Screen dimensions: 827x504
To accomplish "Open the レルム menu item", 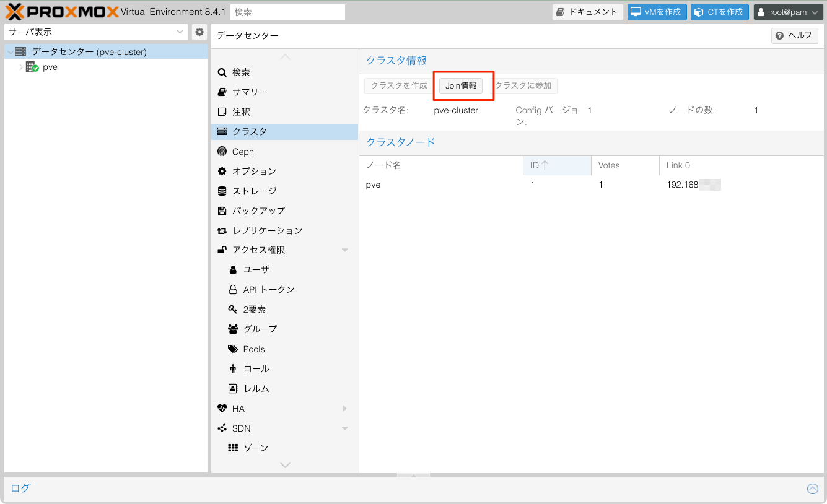I will point(284,389).
